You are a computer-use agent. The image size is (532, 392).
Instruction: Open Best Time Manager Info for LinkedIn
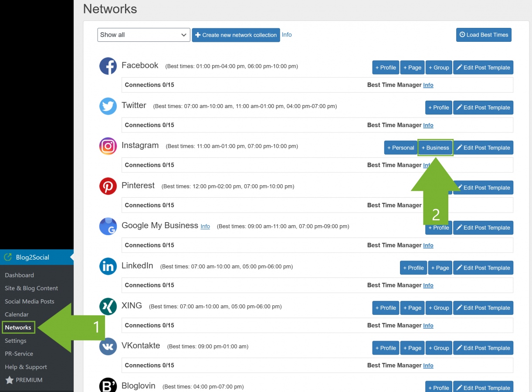[428, 285]
